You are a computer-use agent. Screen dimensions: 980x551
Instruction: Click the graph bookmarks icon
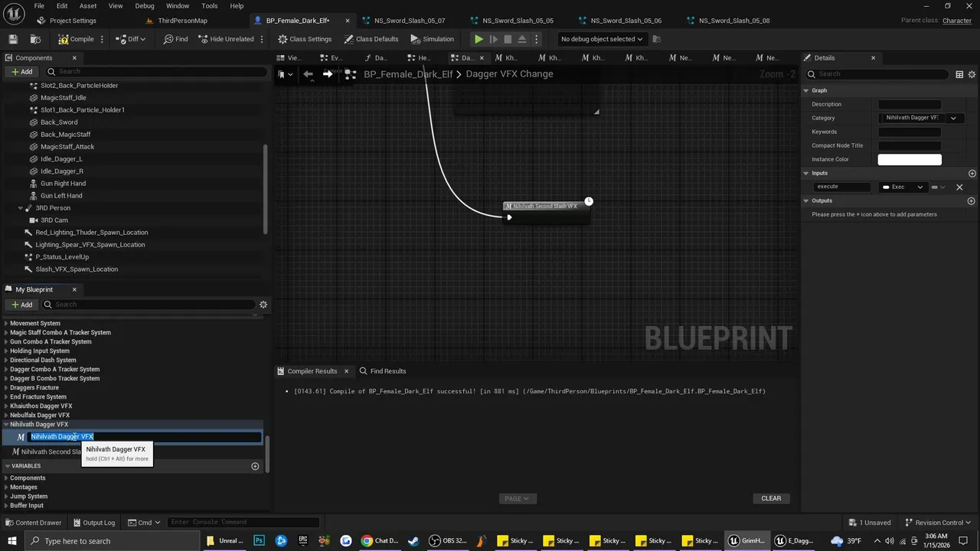coord(284,74)
